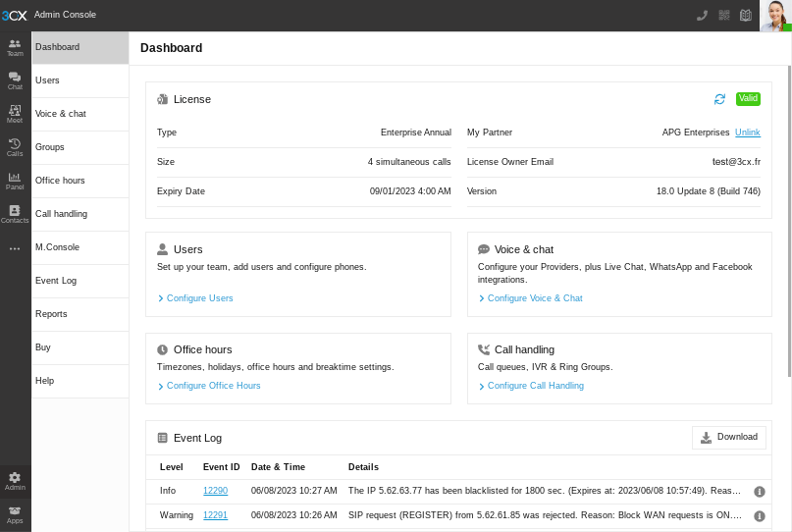Click the License section icon
The image size is (792, 532).
pyautogui.click(x=162, y=99)
